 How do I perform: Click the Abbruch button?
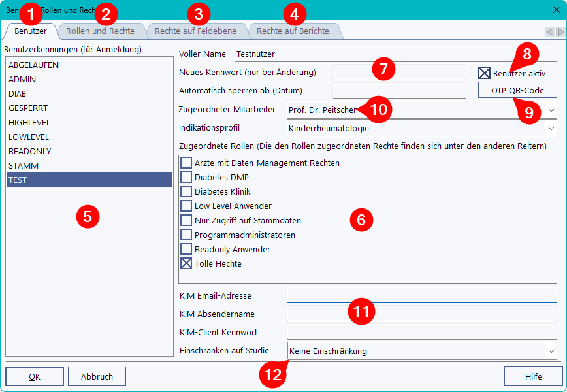97,376
